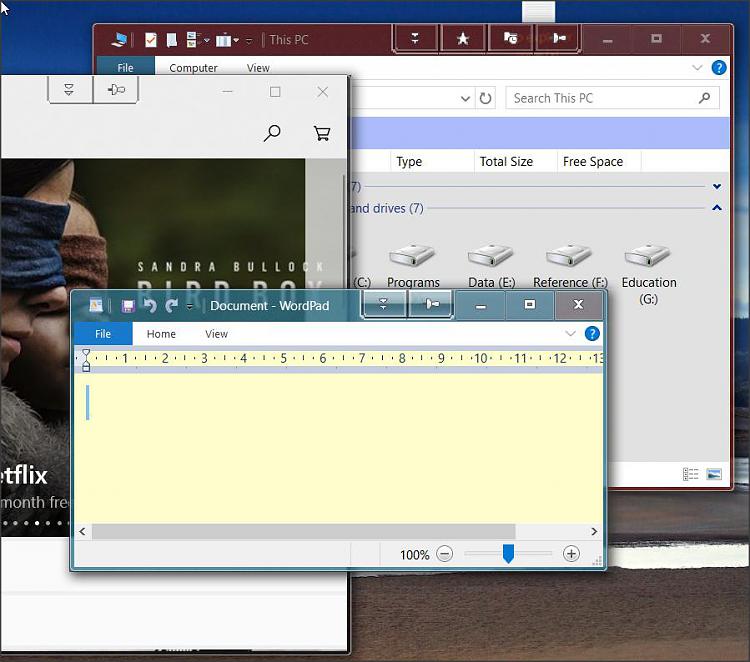This screenshot has width=750, height=662.
Task: Open address bar history dropdown in Explorer
Action: (465, 99)
